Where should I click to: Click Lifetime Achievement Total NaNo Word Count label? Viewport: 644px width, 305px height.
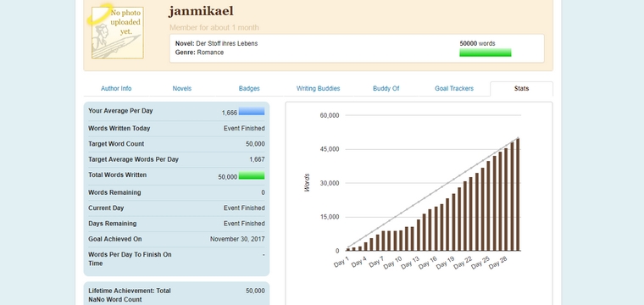(130, 295)
